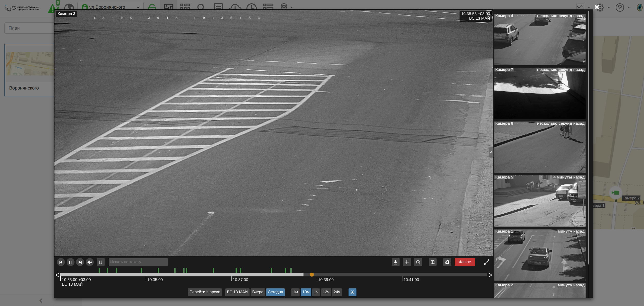Open the clock time picker in player
Screen dimensions: 644x306
(x=418, y=262)
